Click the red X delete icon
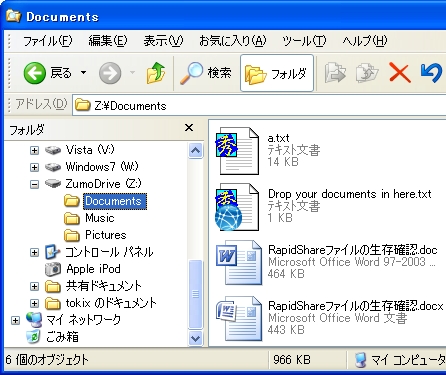The image size is (446, 375). point(399,73)
